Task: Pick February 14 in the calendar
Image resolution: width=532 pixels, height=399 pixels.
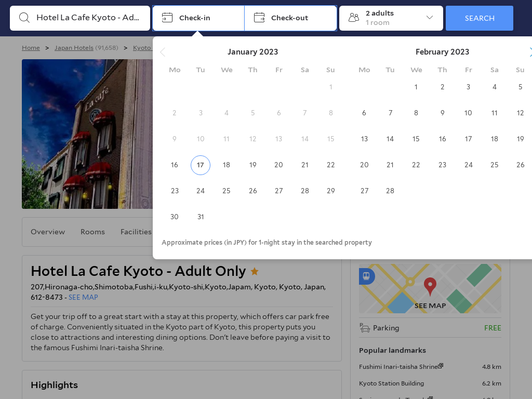Action: [x=390, y=139]
